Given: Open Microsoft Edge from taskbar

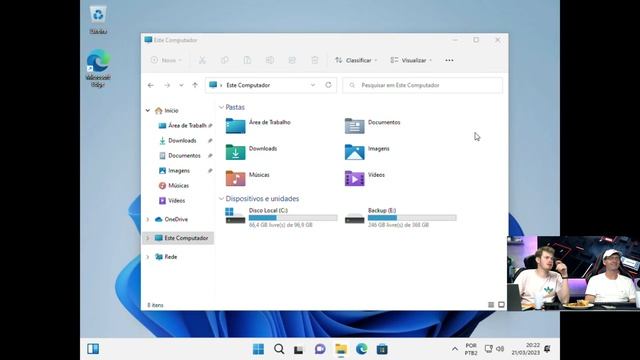Looking at the screenshot, I should point(361,349).
